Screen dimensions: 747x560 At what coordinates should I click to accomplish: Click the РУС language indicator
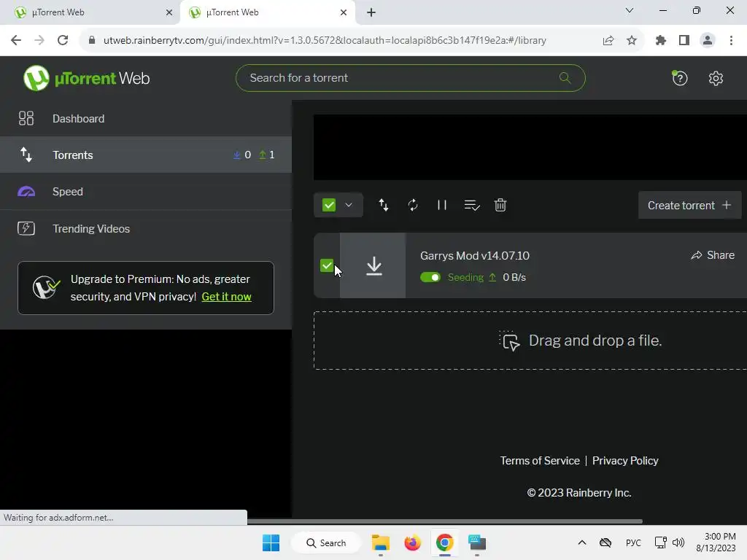point(633,542)
